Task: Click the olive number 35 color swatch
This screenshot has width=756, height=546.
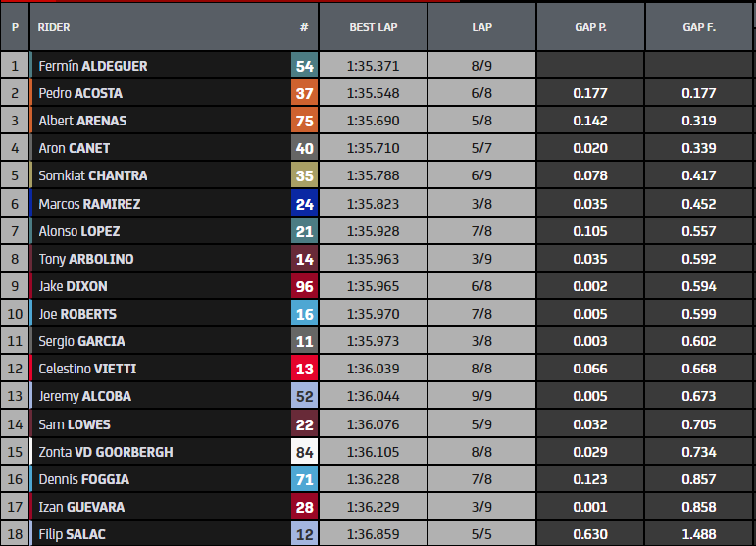Action: pos(304,176)
